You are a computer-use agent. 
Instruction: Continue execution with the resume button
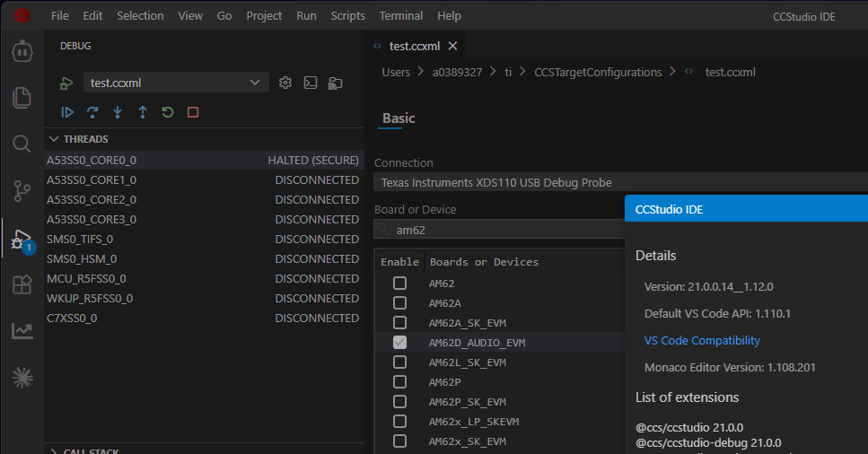[67, 112]
